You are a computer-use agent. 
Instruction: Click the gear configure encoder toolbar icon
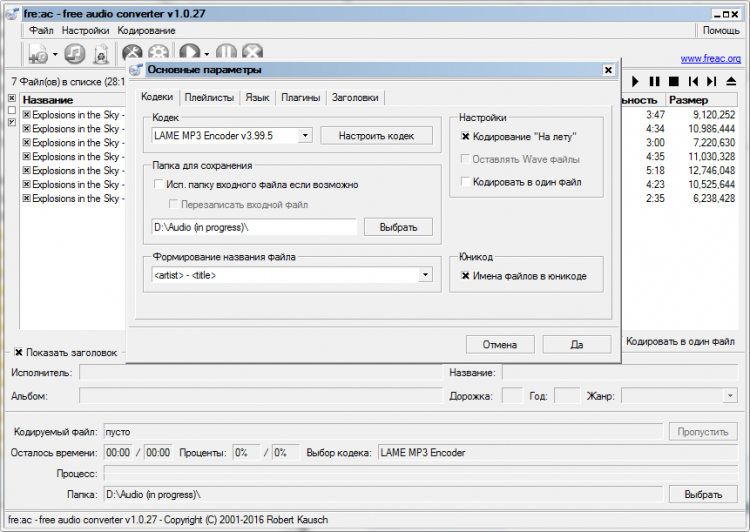click(158, 52)
